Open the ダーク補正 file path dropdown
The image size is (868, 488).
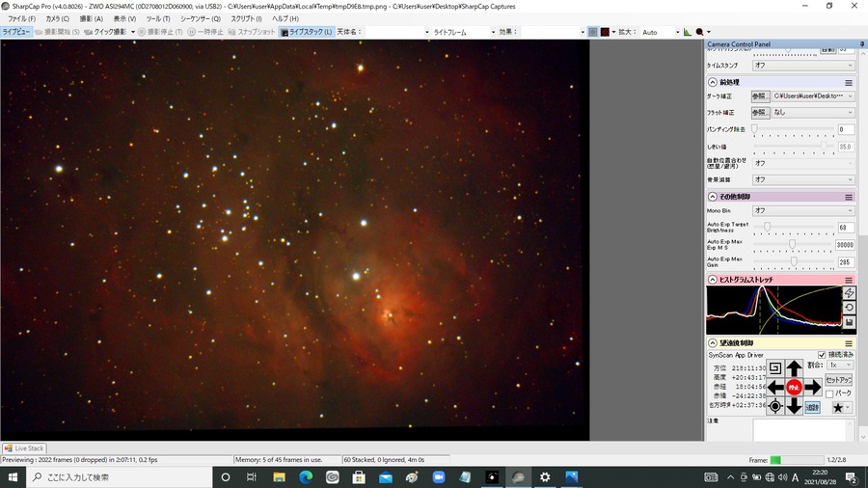[x=813, y=96]
